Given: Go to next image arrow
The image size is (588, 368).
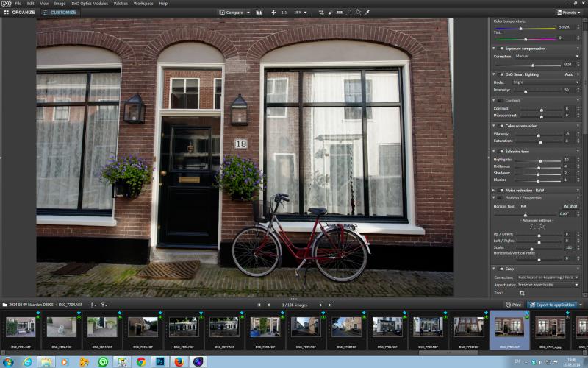Looking at the screenshot, I should [320, 305].
